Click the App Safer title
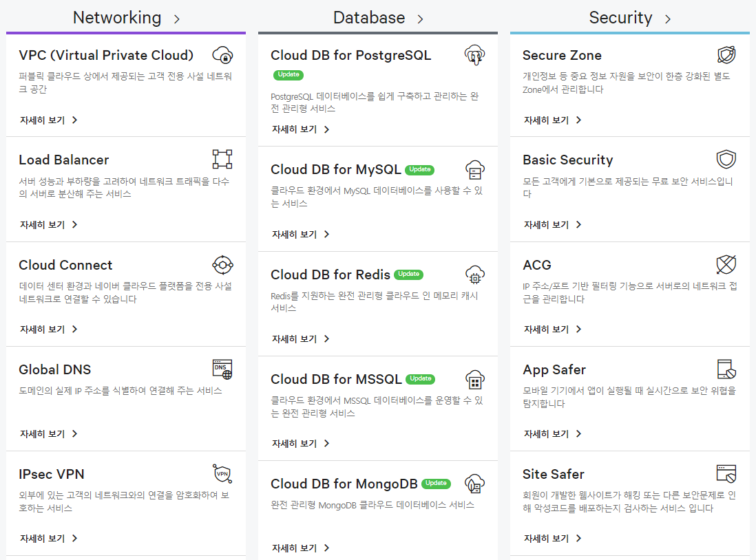This screenshot has width=756, height=560. coord(554,369)
